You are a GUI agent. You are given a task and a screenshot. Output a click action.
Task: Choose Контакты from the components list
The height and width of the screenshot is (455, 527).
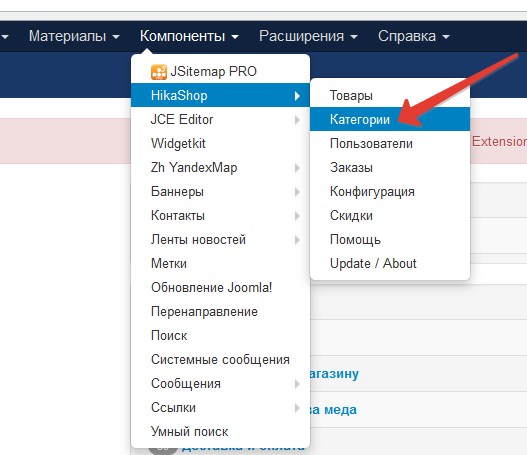220,215
